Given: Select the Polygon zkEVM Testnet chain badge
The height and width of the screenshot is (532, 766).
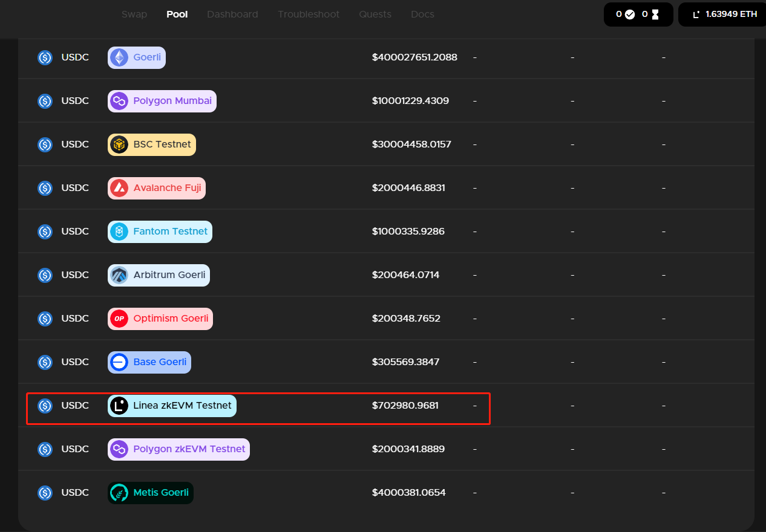Looking at the screenshot, I should pos(178,449).
